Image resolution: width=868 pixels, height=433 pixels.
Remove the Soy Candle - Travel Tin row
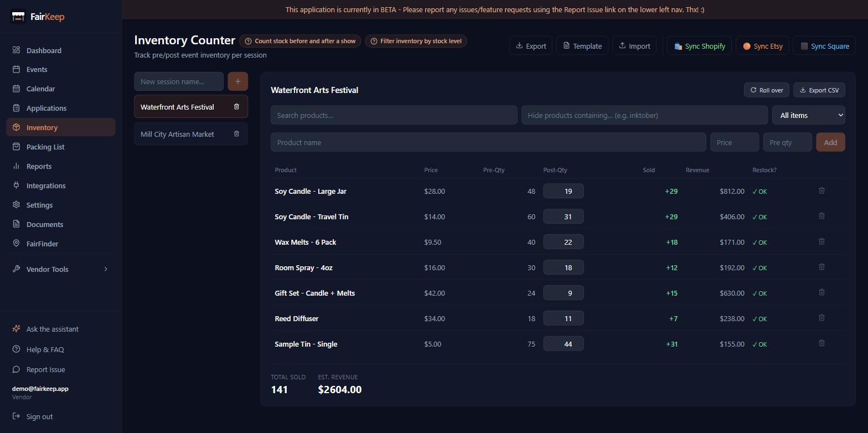tap(821, 216)
